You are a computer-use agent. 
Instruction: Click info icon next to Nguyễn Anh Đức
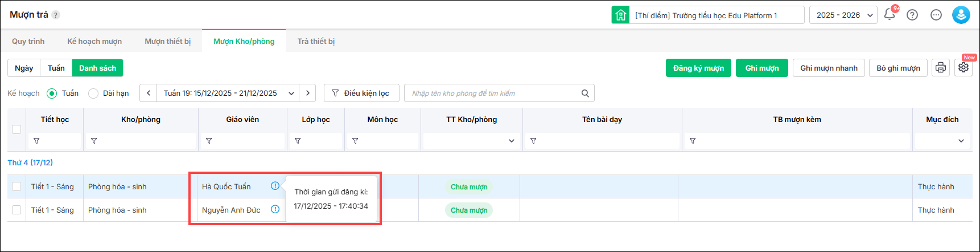pos(275,209)
